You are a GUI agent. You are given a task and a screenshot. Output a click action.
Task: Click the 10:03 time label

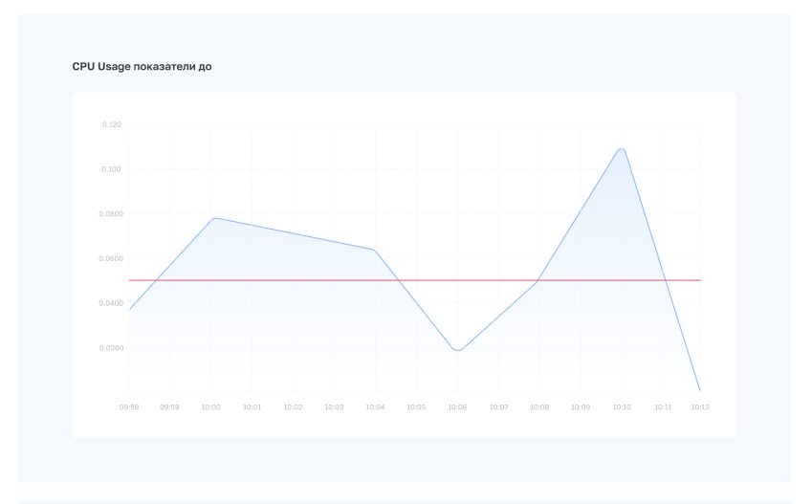coord(334,407)
